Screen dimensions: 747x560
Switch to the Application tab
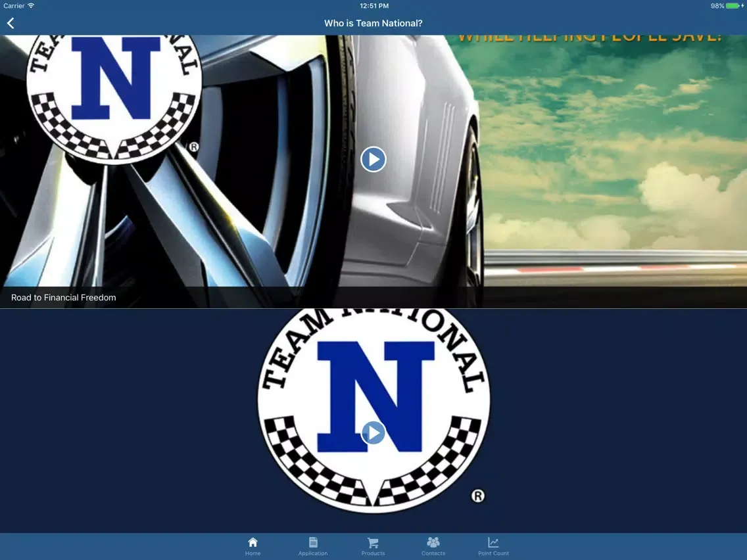click(313, 546)
